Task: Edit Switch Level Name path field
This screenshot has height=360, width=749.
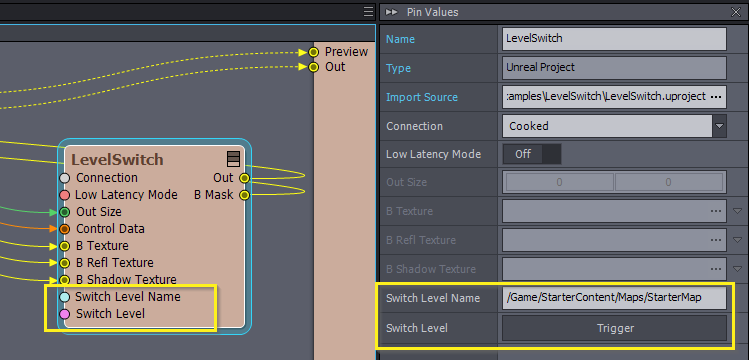Action: tap(614, 298)
